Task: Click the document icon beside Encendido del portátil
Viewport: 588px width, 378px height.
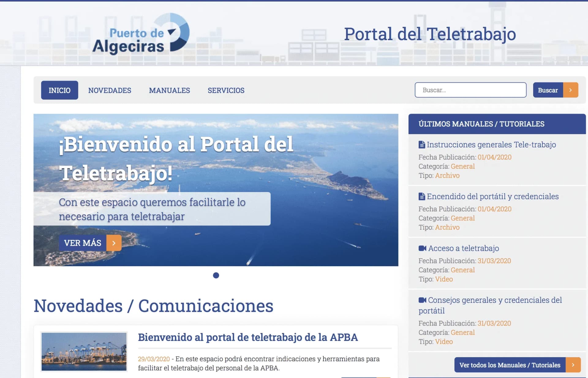Action: [422, 196]
